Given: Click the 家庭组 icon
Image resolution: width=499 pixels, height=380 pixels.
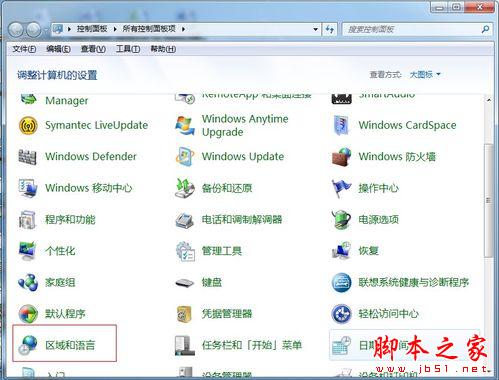Looking at the screenshot, I should point(28,282).
